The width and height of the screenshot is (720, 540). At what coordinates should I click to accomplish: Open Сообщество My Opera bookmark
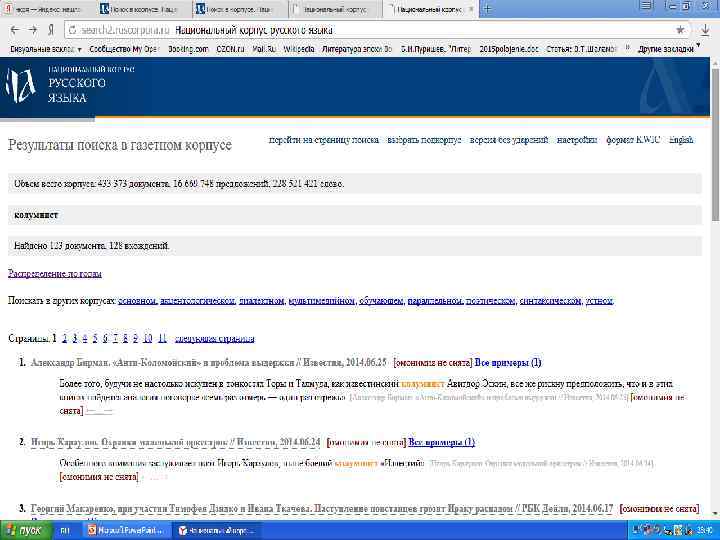124,49
